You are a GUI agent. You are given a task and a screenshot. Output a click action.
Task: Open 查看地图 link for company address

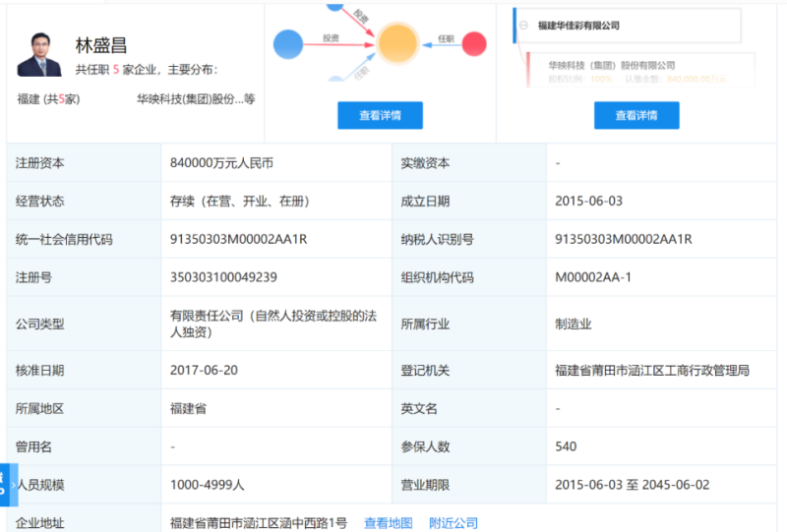388,523
